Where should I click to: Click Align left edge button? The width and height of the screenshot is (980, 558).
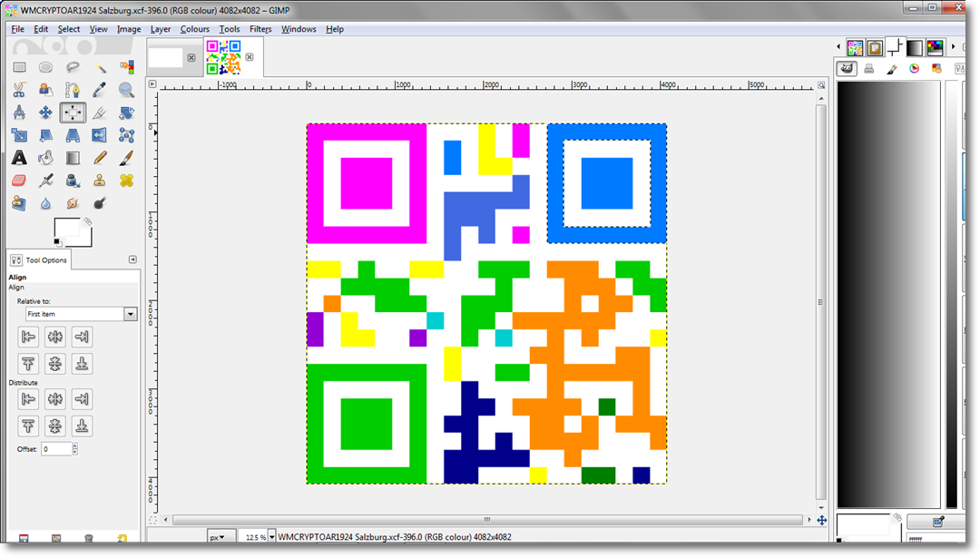point(28,337)
